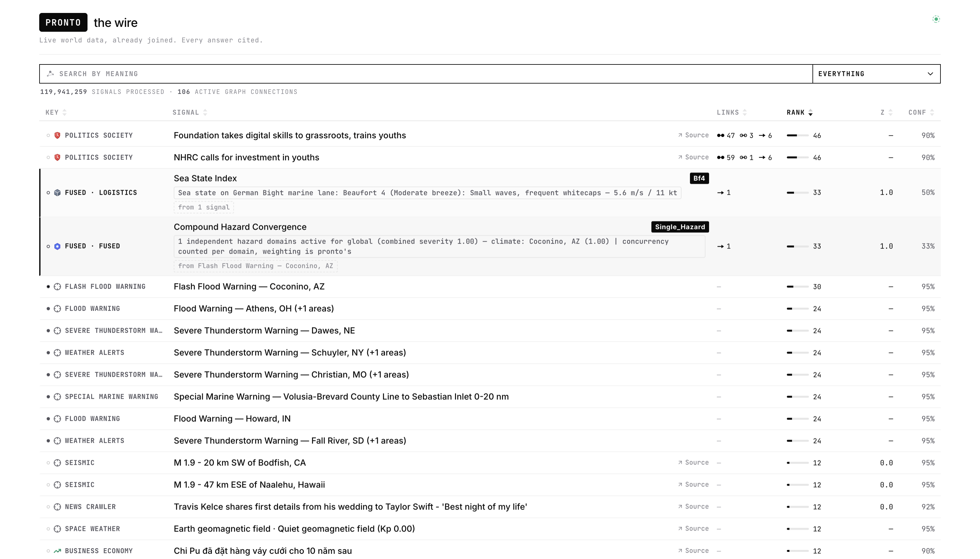Sort the table by SIGNAL column
The height and width of the screenshot is (559, 980).
[x=190, y=112]
